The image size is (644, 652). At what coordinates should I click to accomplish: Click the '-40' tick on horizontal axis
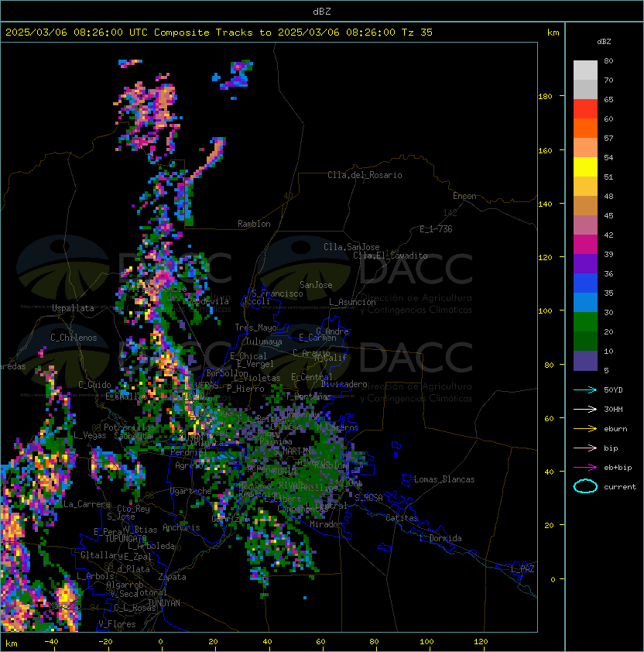click(x=51, y=642)
